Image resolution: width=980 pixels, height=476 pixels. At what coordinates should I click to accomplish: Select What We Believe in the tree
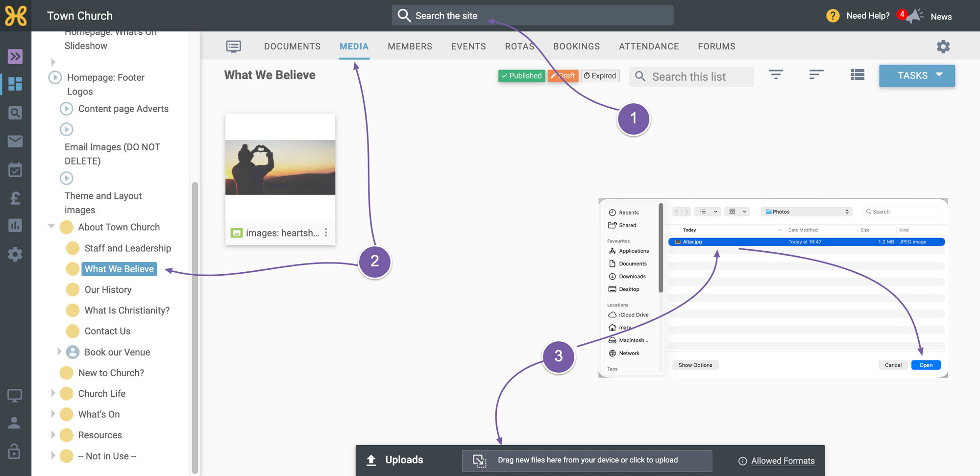click(119, 269)
